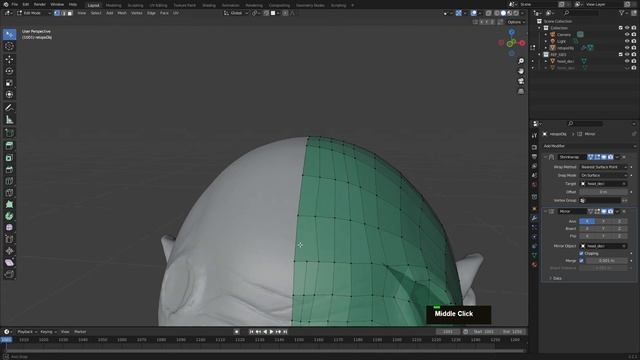Select the Rip Region tool
Viewport: 640px width, 360px height.
[x=9, y=274]
